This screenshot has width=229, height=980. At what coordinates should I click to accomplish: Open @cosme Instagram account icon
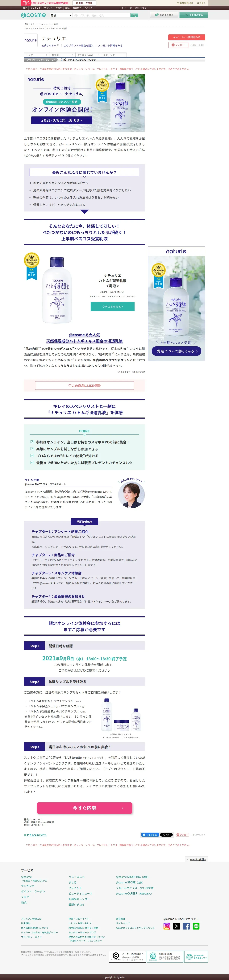click(x=167, y=926)
